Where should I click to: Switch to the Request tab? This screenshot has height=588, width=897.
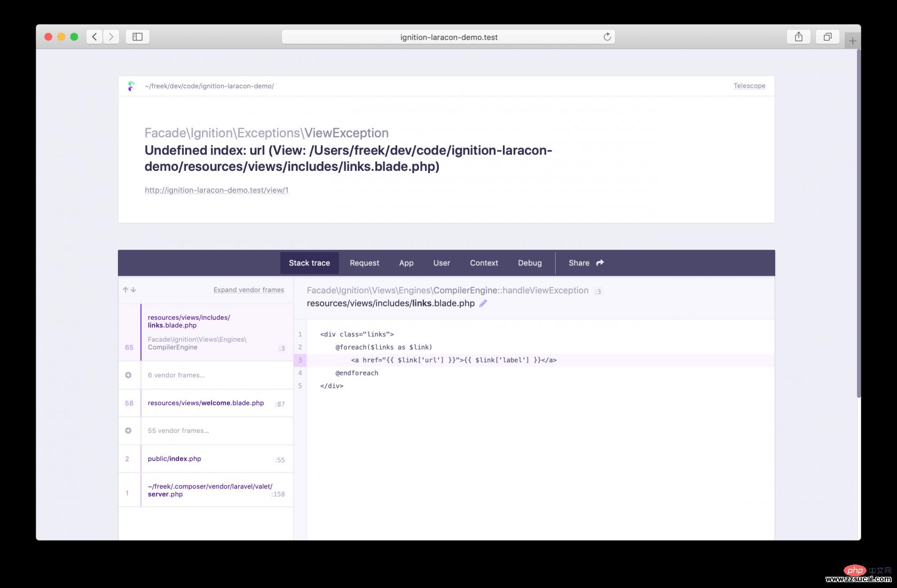click(x=365, y=263)
